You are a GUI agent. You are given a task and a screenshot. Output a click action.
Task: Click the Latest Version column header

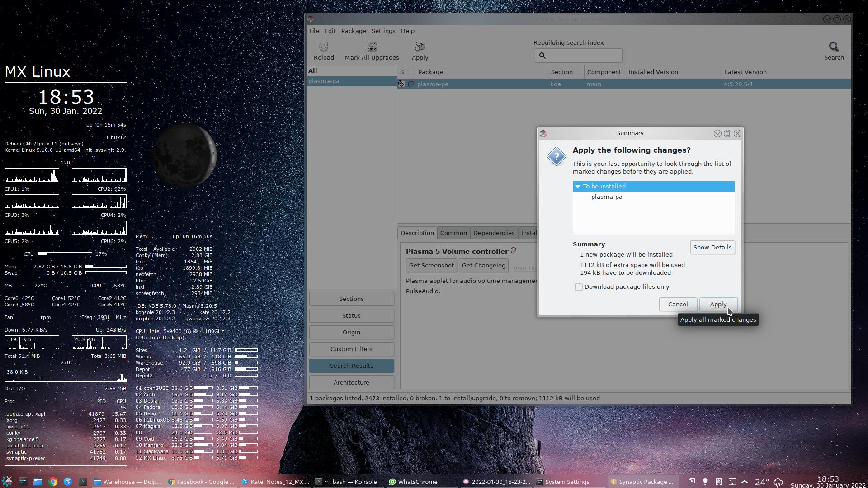786,72
